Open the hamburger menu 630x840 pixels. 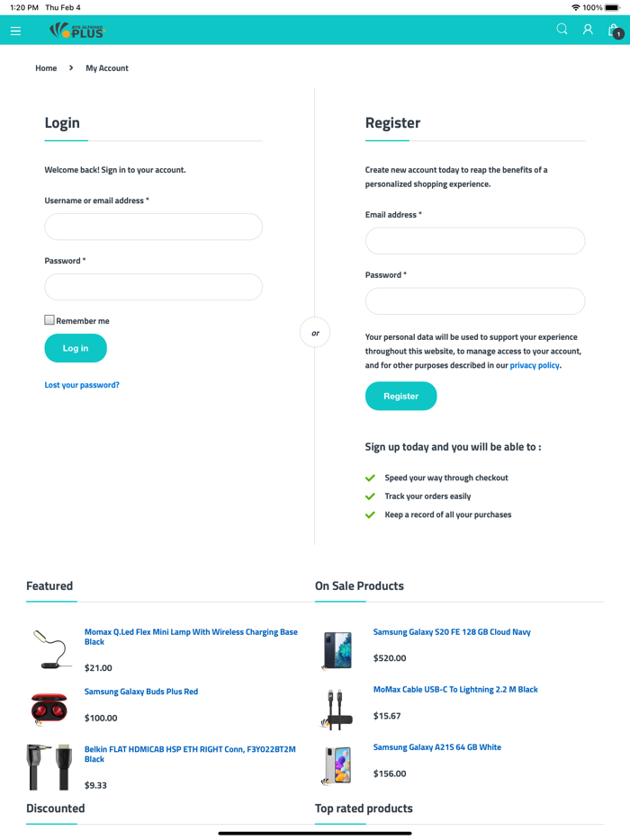point(15,31)
